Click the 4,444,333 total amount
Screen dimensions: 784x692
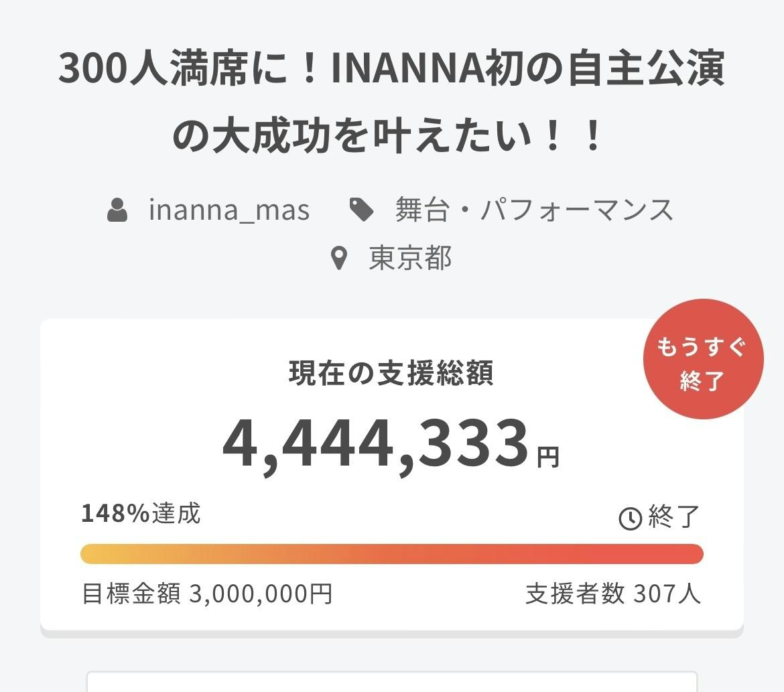point(375,443)
